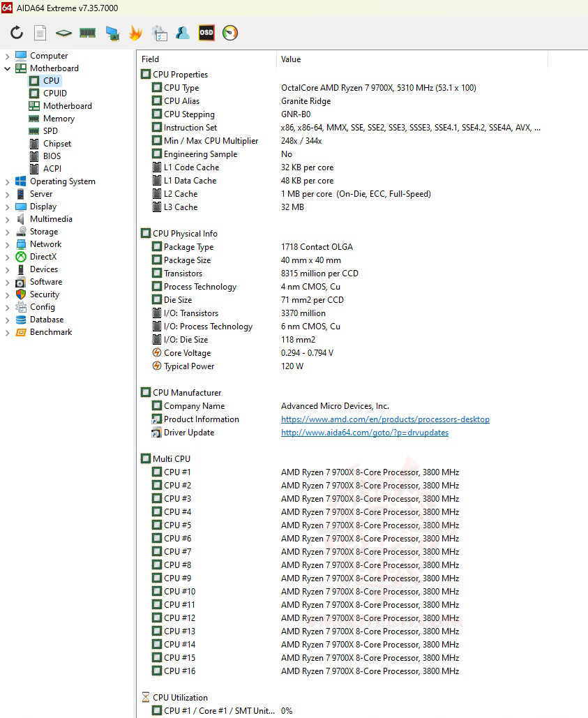The image size is (588, 718).
Task: Click the motherboard chip toolbar icon
Action: [x=63, y=33]
